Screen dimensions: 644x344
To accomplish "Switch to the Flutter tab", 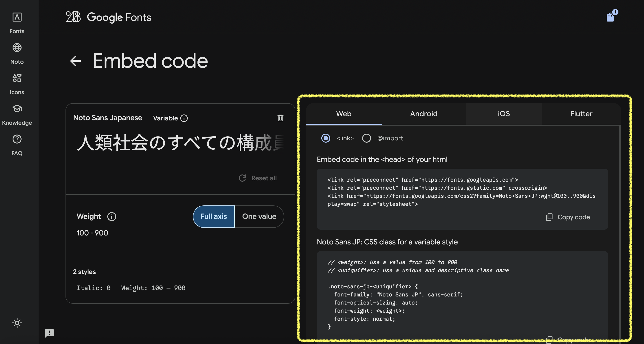I will [x=581, y=114].
